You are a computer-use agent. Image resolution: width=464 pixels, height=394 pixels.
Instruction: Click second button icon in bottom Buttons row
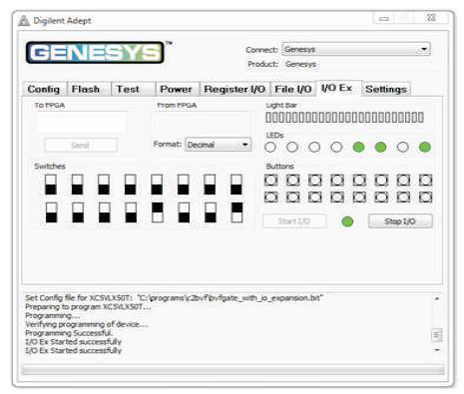[293, 197]
